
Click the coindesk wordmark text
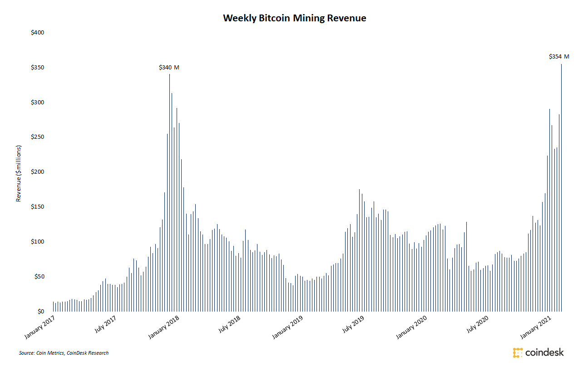coord(544,352)
